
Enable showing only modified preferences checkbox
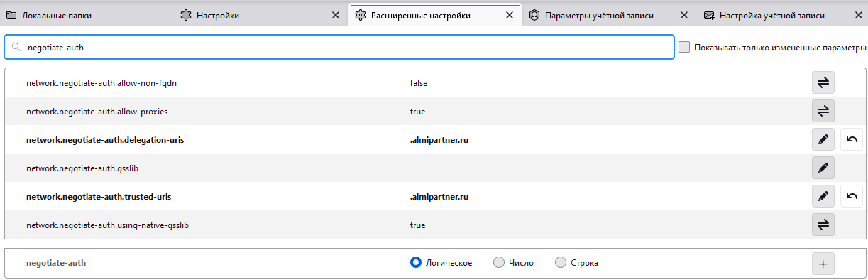[684, 48]
